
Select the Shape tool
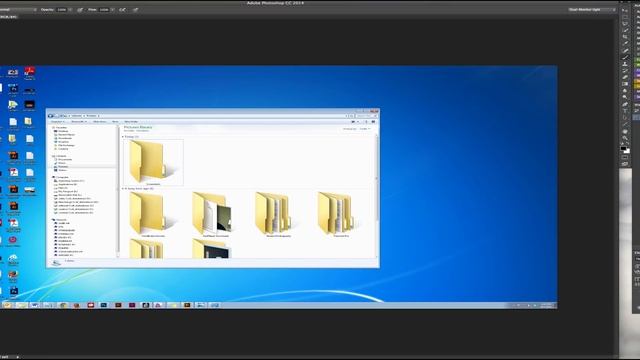(625, 125)
